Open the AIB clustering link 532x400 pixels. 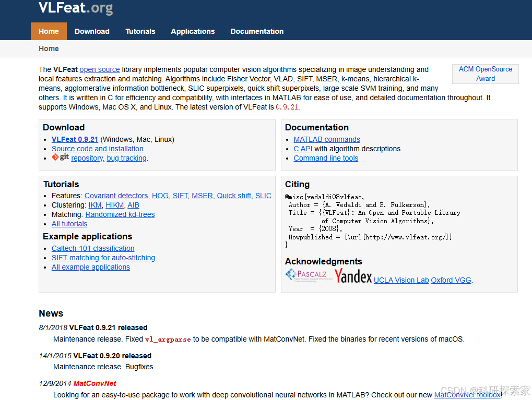click(133, 205)
